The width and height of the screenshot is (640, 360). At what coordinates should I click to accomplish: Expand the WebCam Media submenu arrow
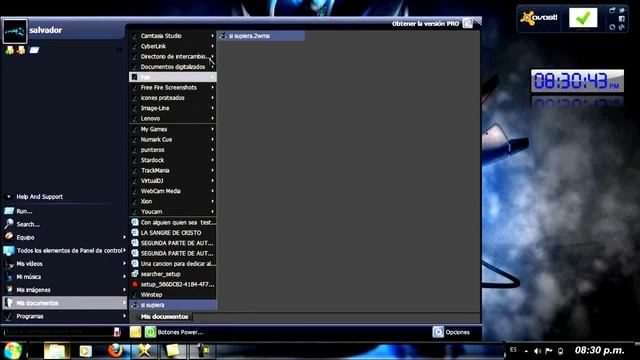pyautogui.click(x=213, y=191)
